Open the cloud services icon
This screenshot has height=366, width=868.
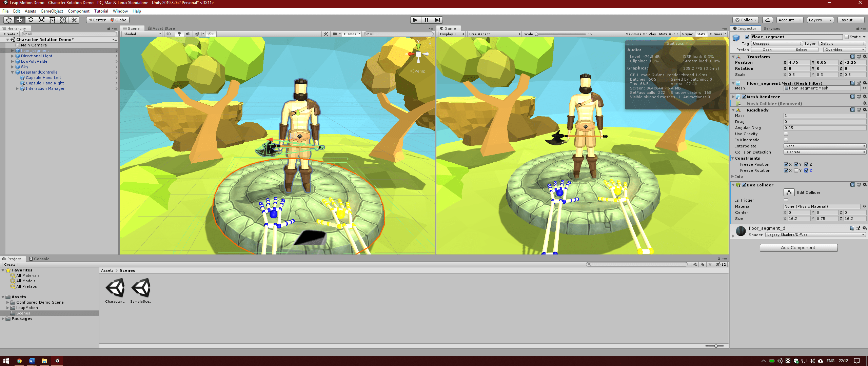(768, 20)
